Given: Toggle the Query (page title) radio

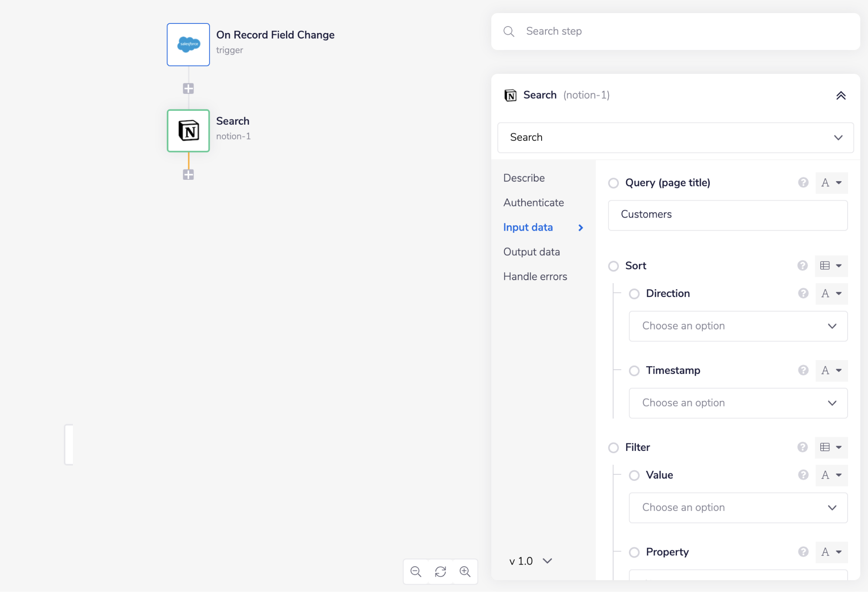Looking at the screenshot, I should [x=613, y=183].
